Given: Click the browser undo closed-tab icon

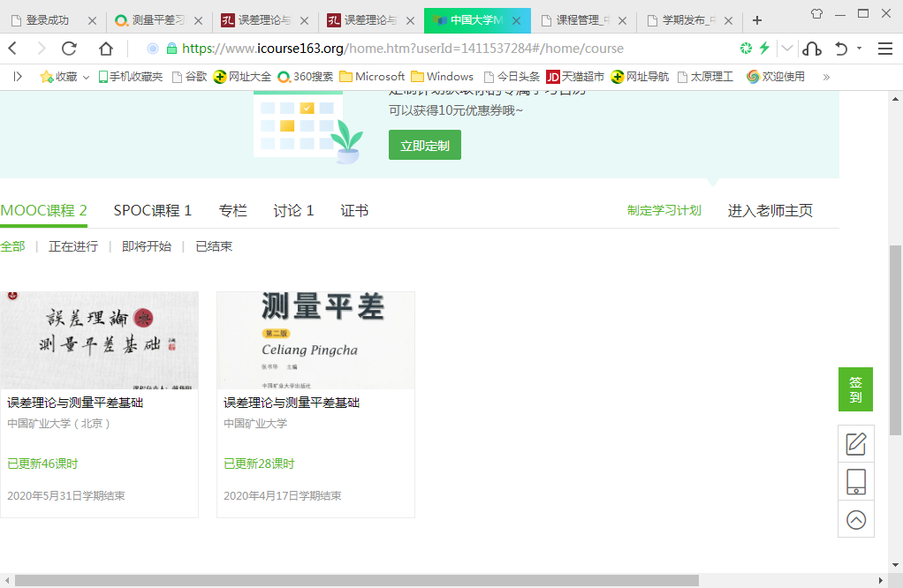Looking at the screenshot, I should coord(842,49).
